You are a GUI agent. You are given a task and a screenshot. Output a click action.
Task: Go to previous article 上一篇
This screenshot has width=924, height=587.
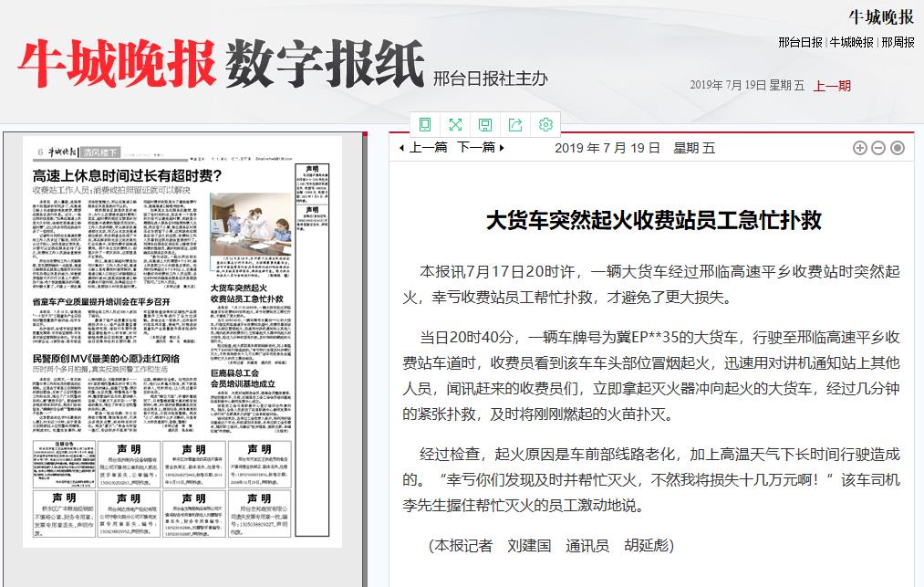click(x=424, y=148)
